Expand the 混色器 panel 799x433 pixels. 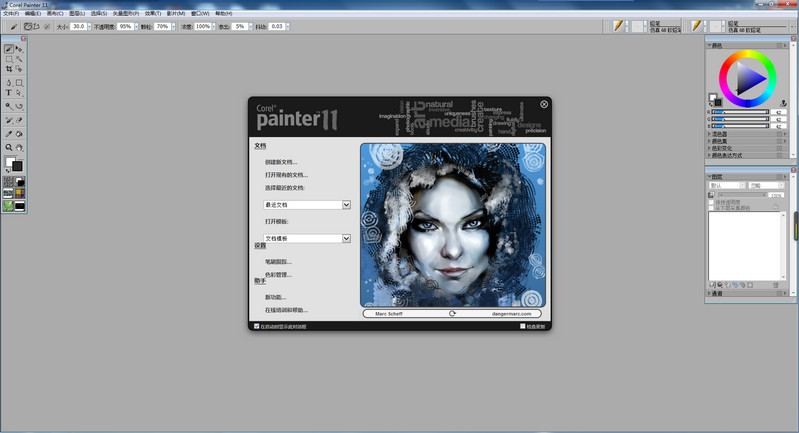(720, 134)
